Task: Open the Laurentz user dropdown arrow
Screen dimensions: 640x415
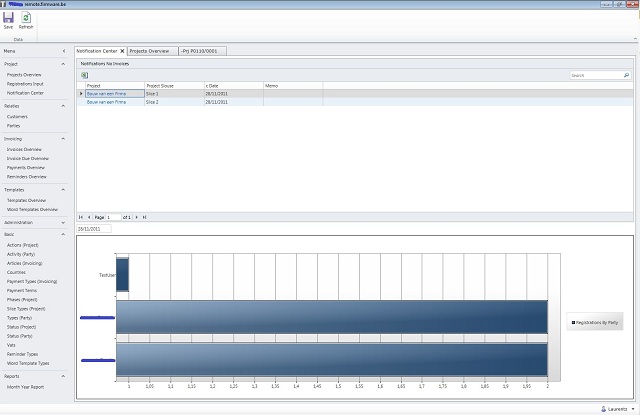Action: coord(633,408)
